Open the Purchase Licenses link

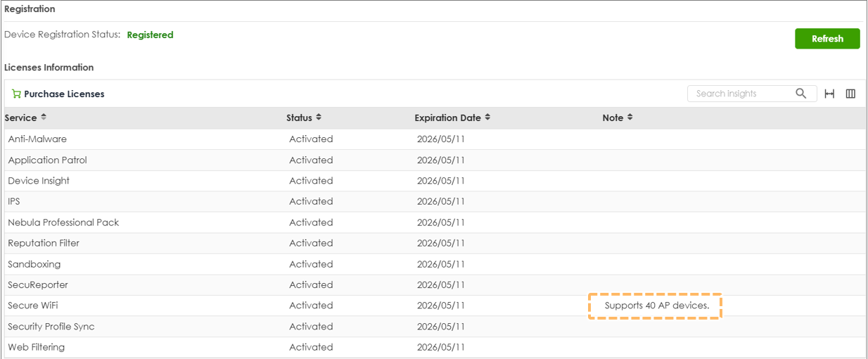[64, 94]
